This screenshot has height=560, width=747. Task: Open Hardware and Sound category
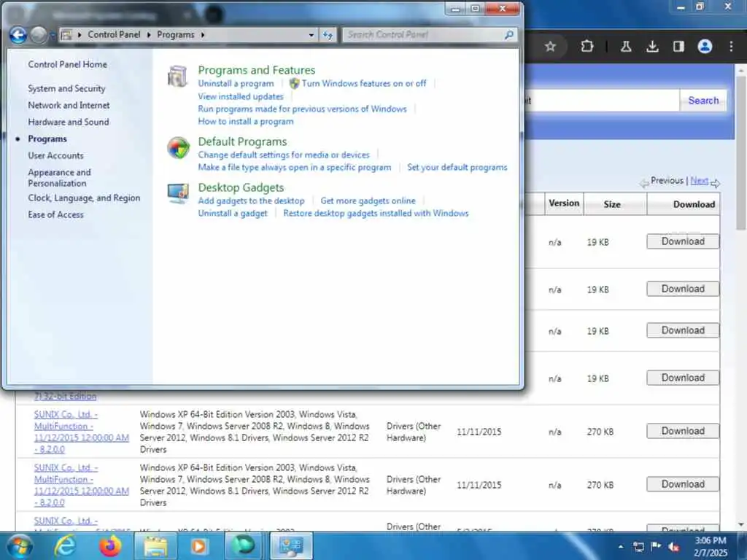(68, 122)
